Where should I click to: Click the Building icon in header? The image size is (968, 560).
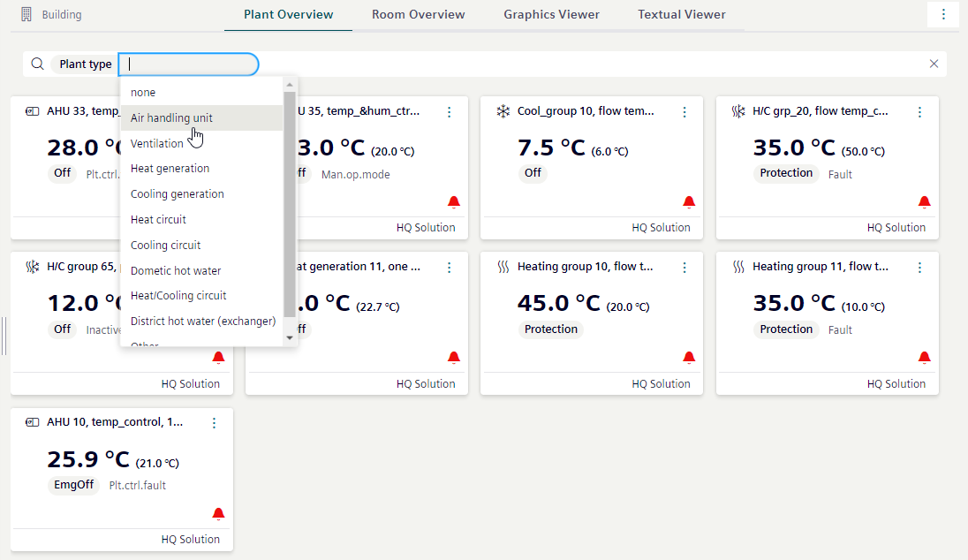tap(26, 15)
